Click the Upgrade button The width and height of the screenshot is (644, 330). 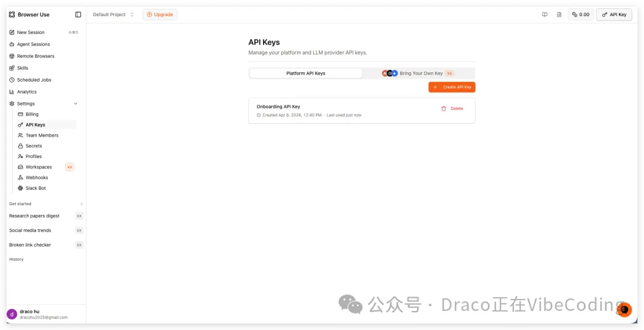160,14
